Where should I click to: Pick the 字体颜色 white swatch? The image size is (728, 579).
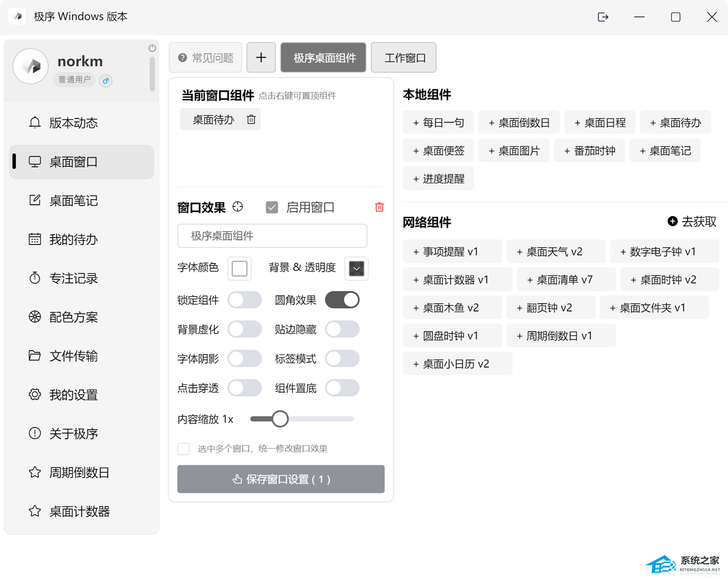[x=240, y=268]
